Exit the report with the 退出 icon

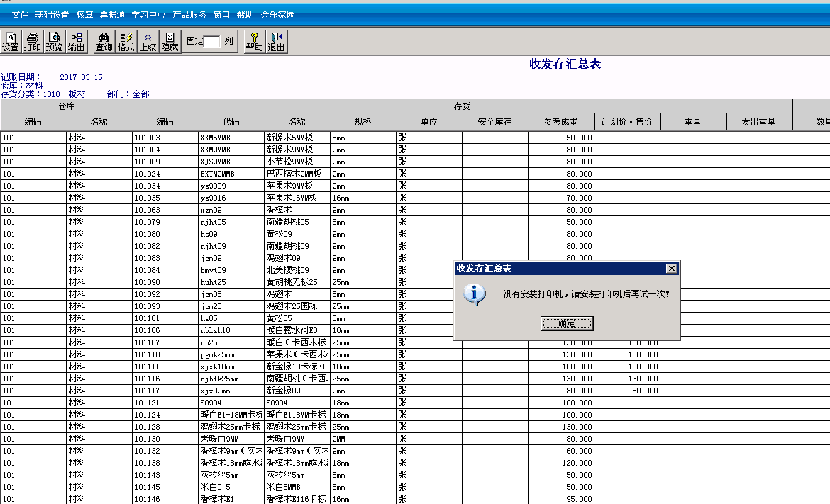[277, 40]
